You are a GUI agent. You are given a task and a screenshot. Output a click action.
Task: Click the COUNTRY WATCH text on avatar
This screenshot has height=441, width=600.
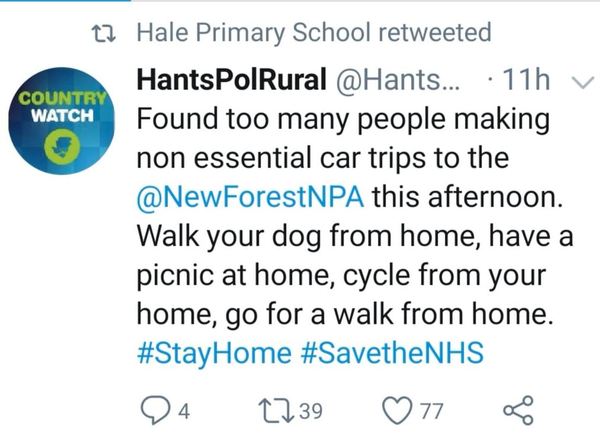tap(63, 107)
